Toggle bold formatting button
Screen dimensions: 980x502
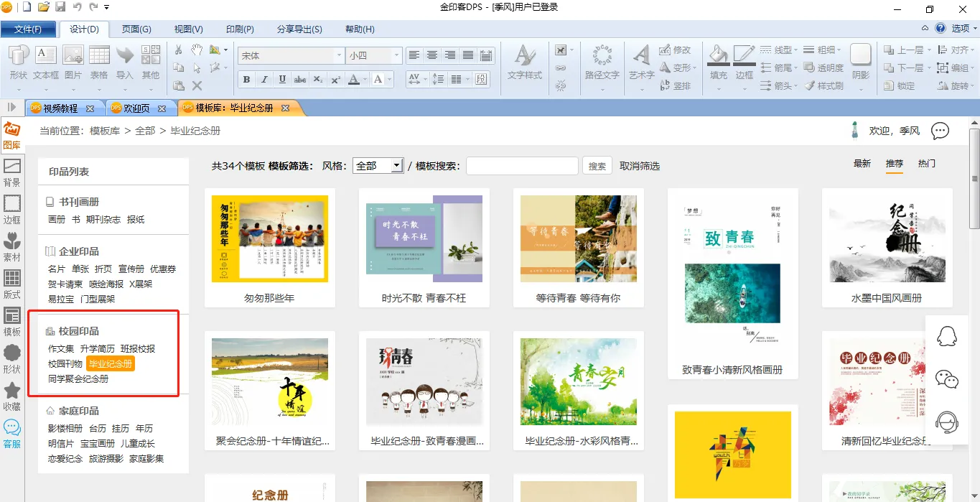(246, 80)
